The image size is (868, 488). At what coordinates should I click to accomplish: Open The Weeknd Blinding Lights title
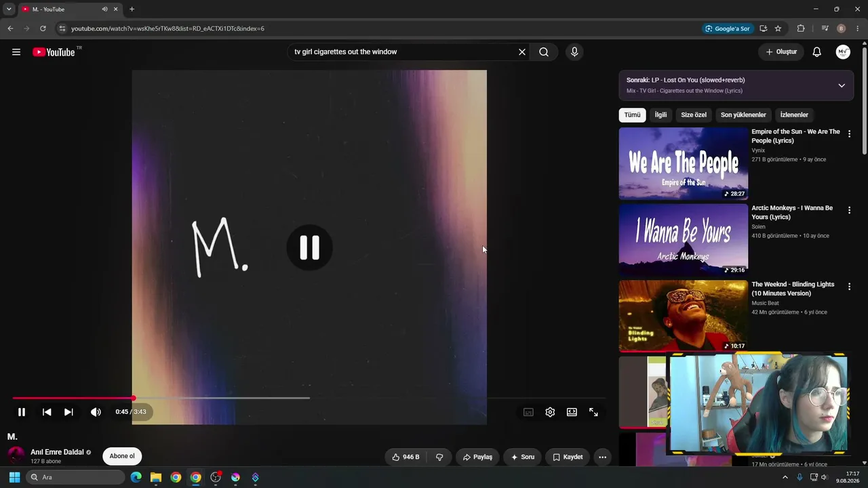[793, 289]
